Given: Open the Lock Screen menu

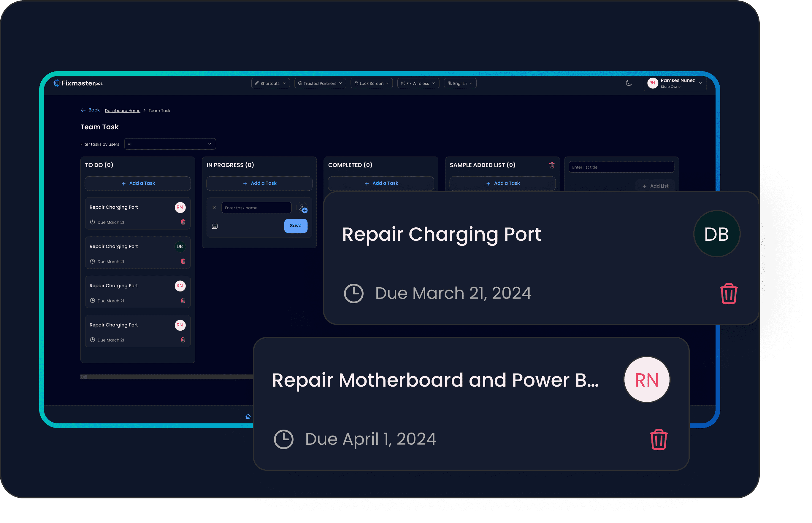Looking at the screenshot, I should tap(371, 83).
